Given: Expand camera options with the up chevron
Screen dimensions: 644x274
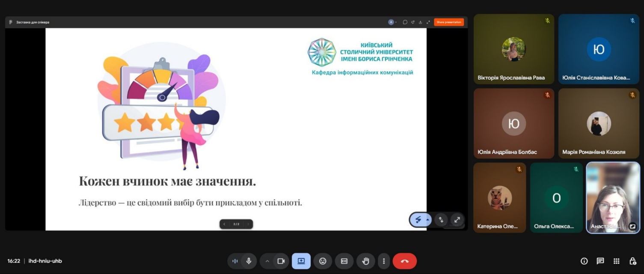Looking at the screenshot, I should coord(267,261).
